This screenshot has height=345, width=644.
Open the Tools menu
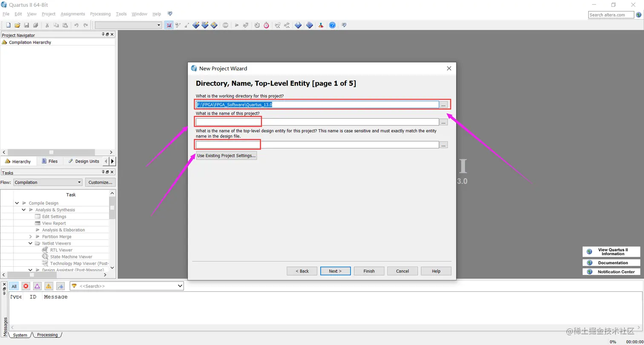tap(121, 14)
